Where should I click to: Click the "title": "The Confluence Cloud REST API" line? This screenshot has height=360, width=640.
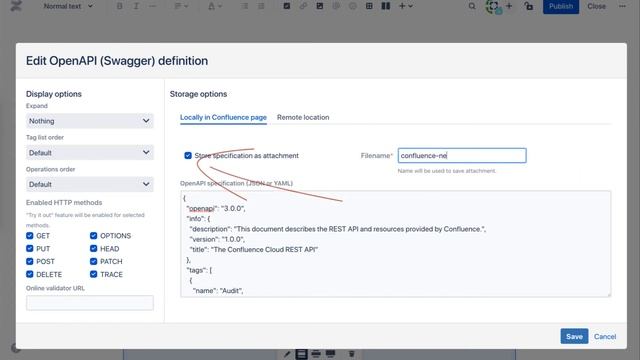click(x=254, y=249)
